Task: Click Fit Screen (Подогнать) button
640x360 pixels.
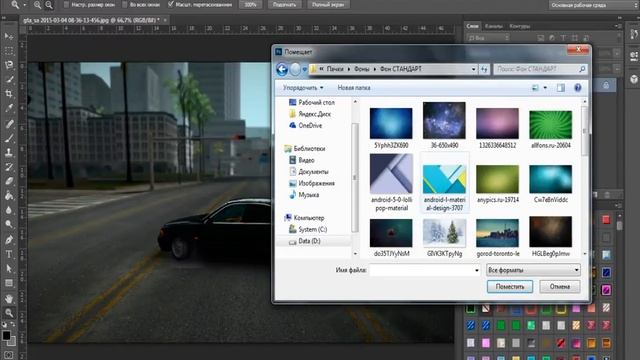Action: coord(284,5)
